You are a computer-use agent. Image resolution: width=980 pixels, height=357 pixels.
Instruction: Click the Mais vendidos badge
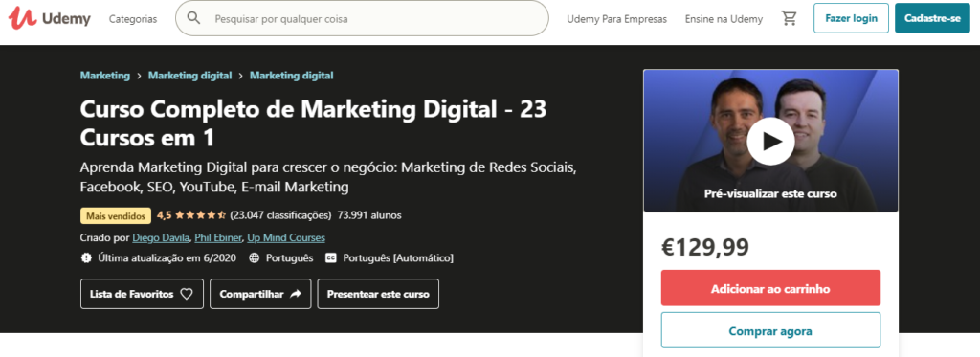[116, 215]
